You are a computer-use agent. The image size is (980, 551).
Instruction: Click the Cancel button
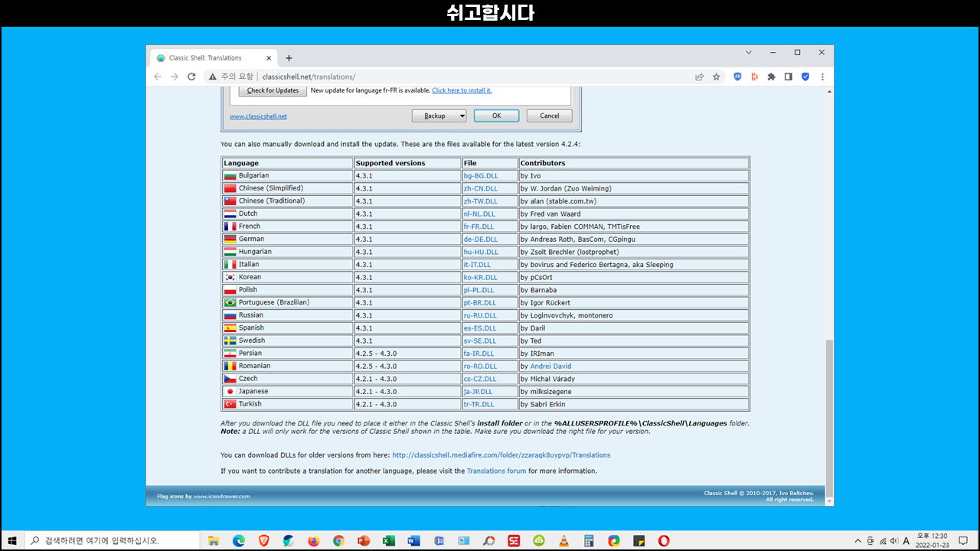[x=549, y=116]
